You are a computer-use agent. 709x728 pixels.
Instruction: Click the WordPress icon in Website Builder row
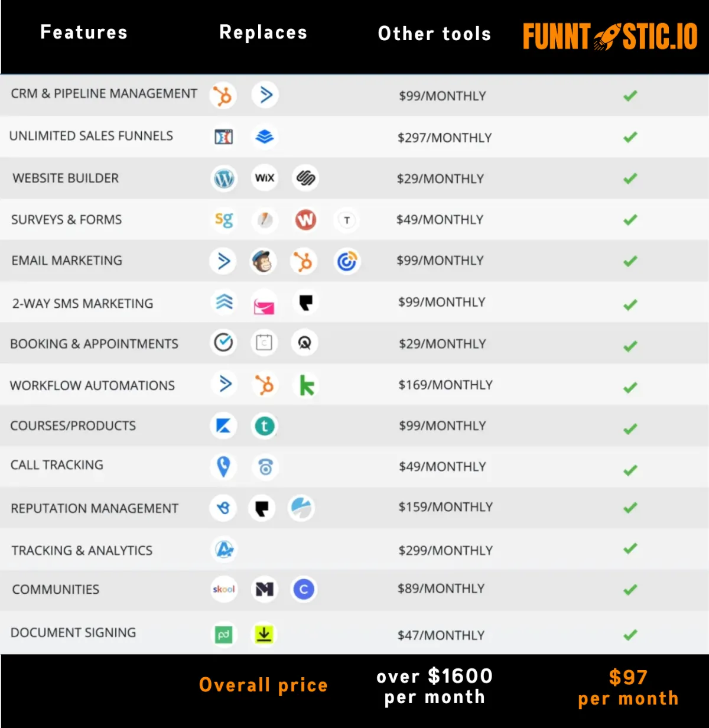(x=224, y=178)
